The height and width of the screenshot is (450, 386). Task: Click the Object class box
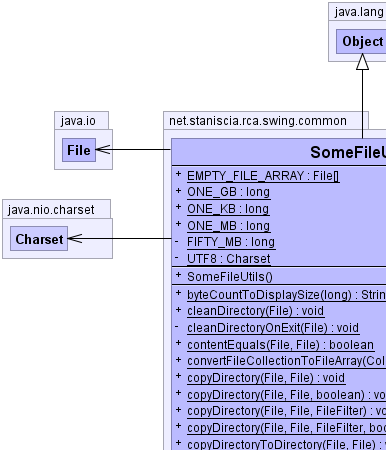[x=361, y=41]
